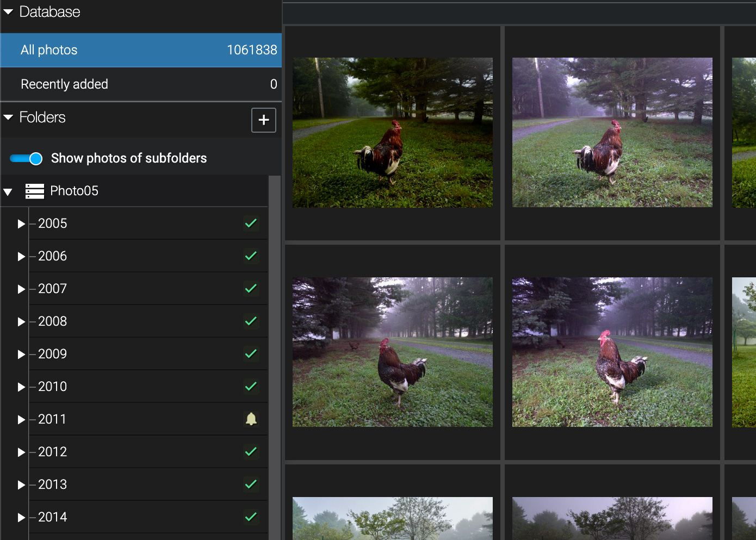Open second rooster photo in second row
This screenshot has width=756, height=540.
click(x=612, y=352)
